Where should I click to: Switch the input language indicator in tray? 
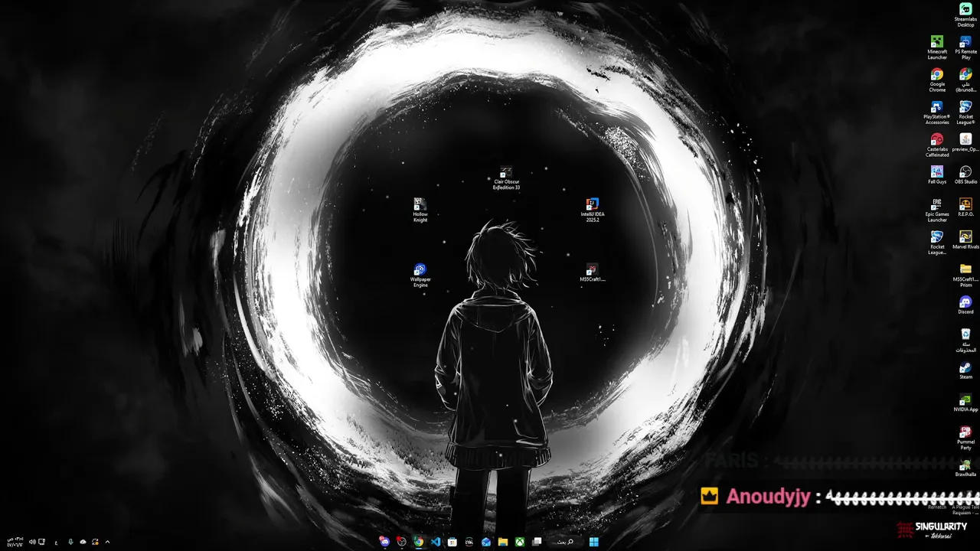pyautogui.click(x=56, y=542)
